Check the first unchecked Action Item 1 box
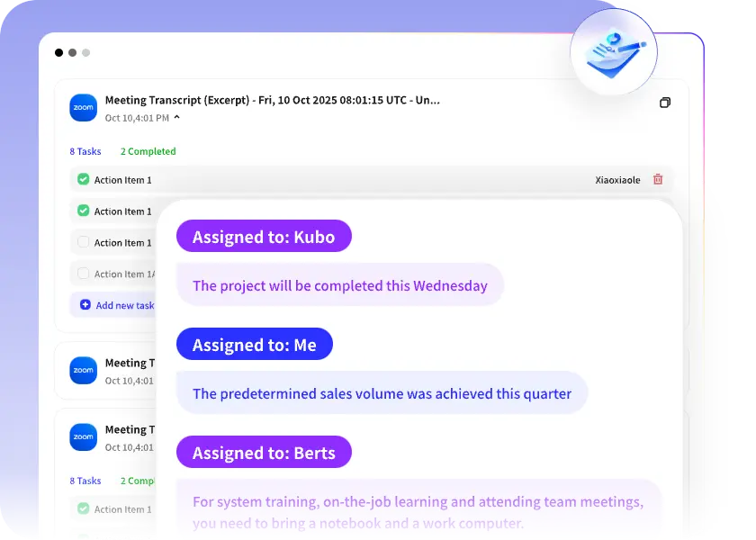The width and height of the screenshot is (756, 540). 84,242
